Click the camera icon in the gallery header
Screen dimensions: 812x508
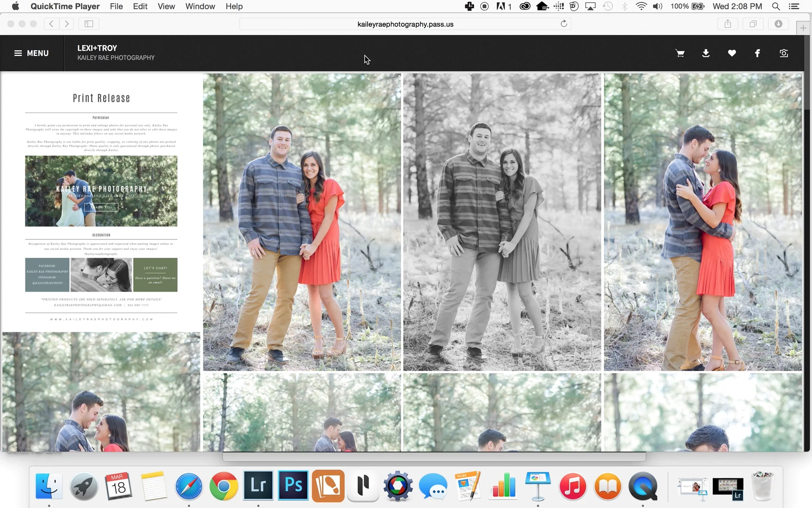coord(784,53)
